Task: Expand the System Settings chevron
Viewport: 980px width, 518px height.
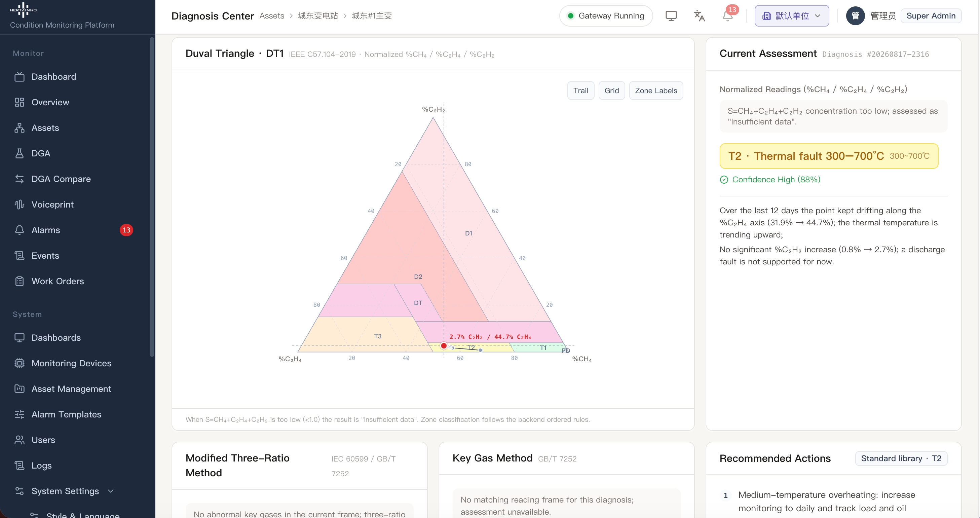Action: 111,491
